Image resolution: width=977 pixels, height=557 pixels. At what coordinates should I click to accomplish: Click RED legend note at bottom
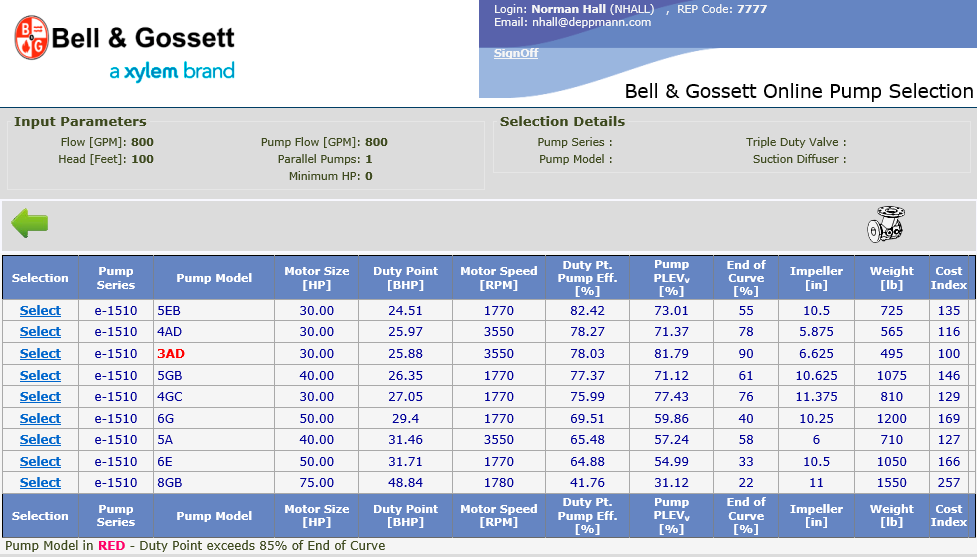point(195,545)
